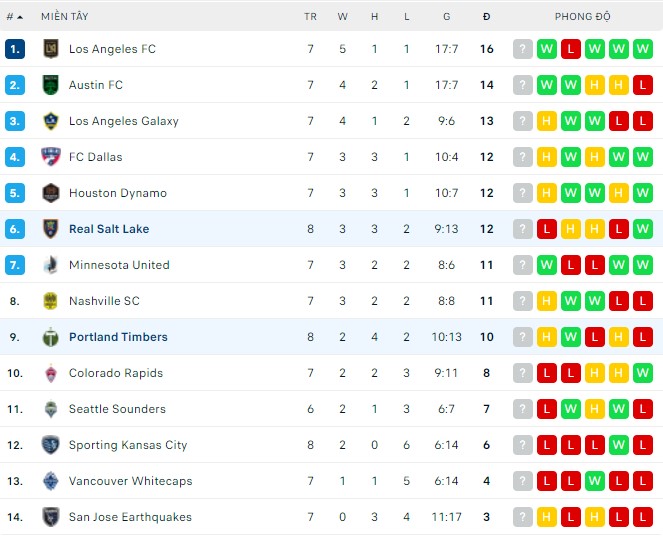Click the Seattle Sounders team logo
This screenshot has height=537, width=663.
51,409
